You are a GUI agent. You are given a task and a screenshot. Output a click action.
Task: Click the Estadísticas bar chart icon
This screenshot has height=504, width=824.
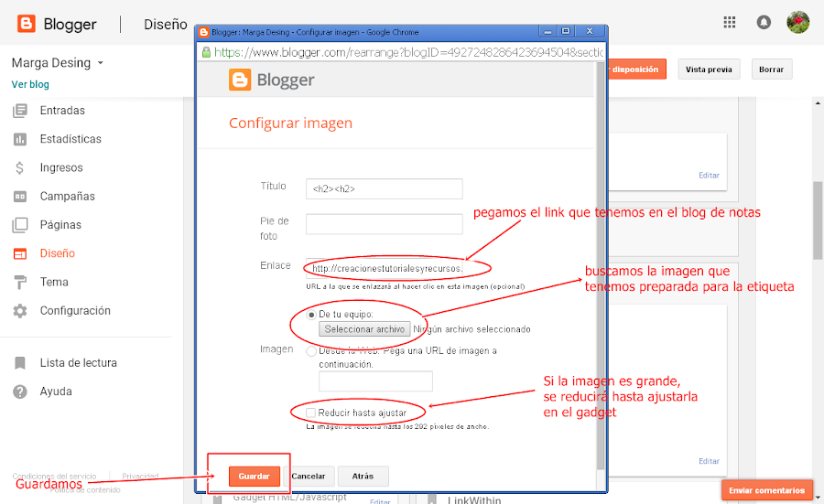[20, 139]
